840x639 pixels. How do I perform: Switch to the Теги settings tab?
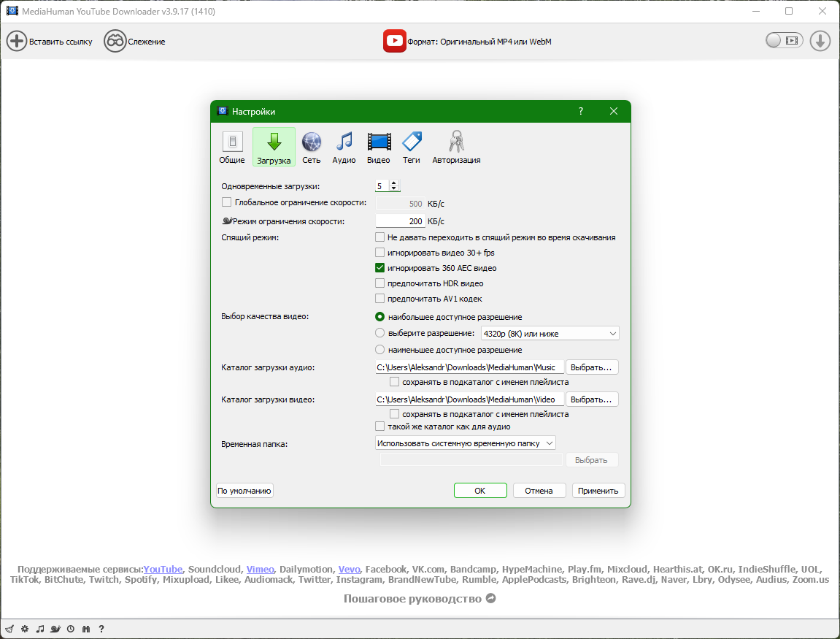(x=412, y=147)
